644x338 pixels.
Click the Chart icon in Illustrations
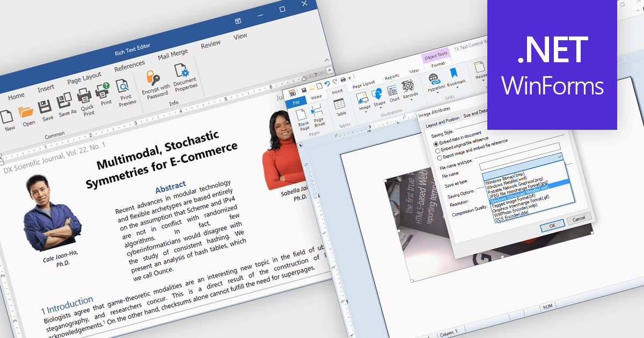pos(393,91)
